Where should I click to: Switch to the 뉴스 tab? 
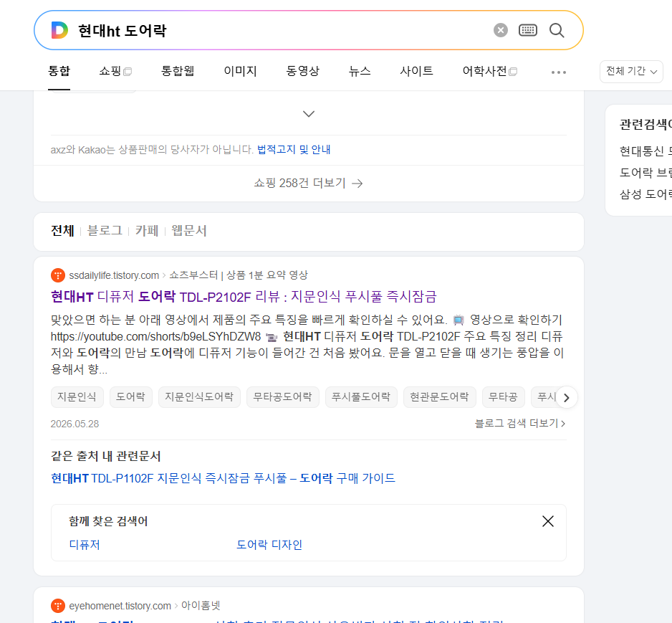pos(360,71)
